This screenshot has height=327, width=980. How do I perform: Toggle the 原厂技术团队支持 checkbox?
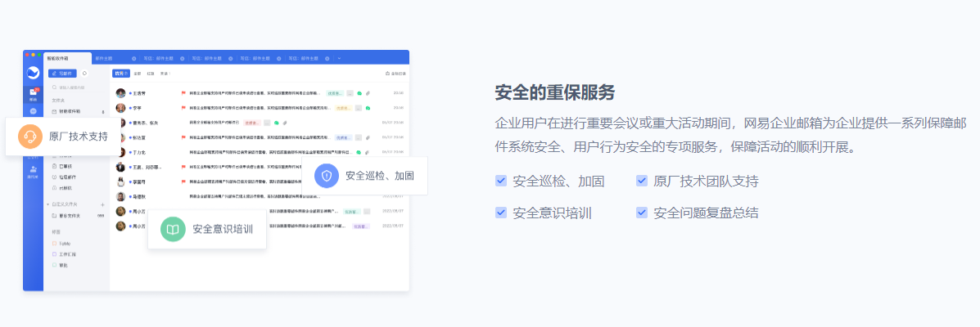(642, 181)
